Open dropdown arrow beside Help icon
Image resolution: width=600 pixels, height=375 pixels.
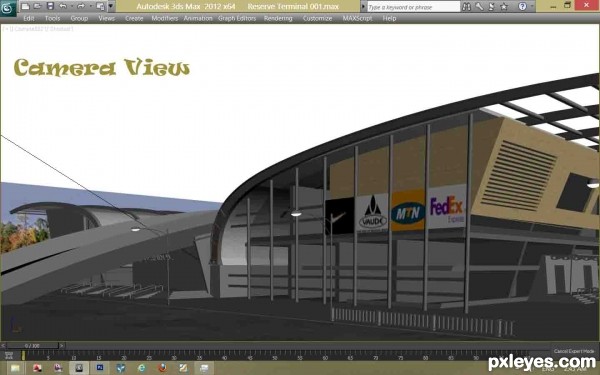[x=532, y=7]
